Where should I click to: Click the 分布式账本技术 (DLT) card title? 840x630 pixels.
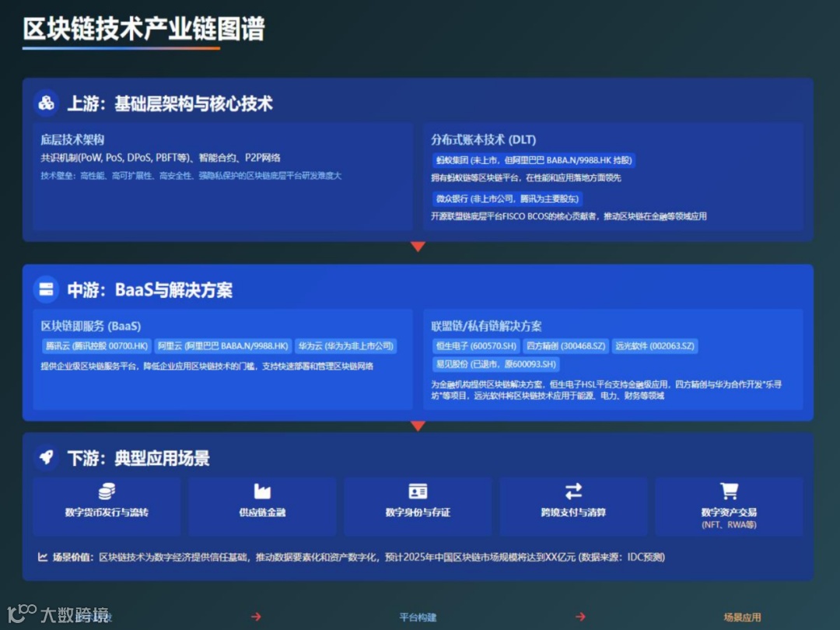(483, 140)
